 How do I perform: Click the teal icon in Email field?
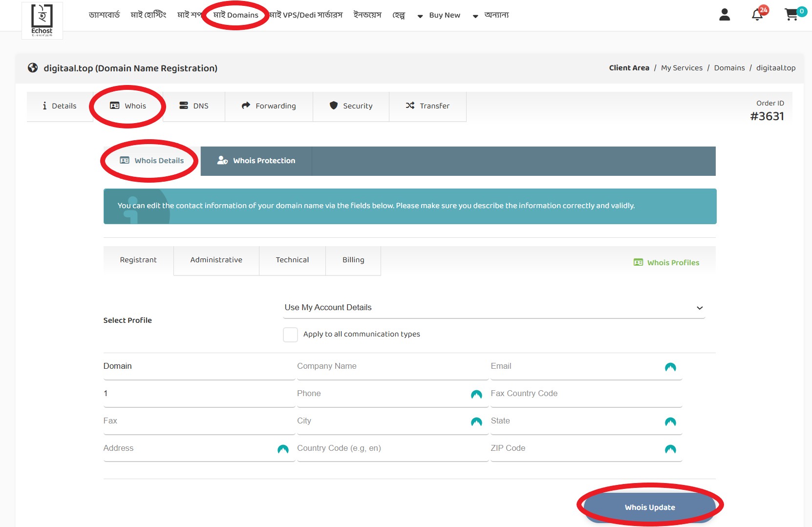(x=670, y=367)
